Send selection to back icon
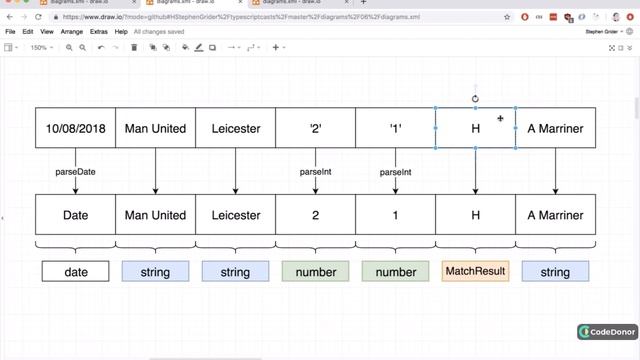 pyautogui.click(x=167, y=48)
